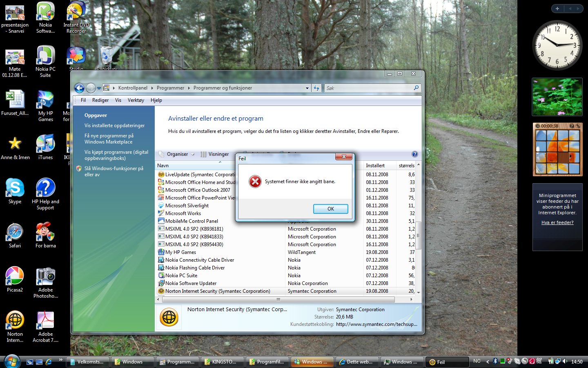Screen dimensions: 588x368
Task: Click Få nye programmer på Windows Marketplace
Action: [x=109, y=139]
